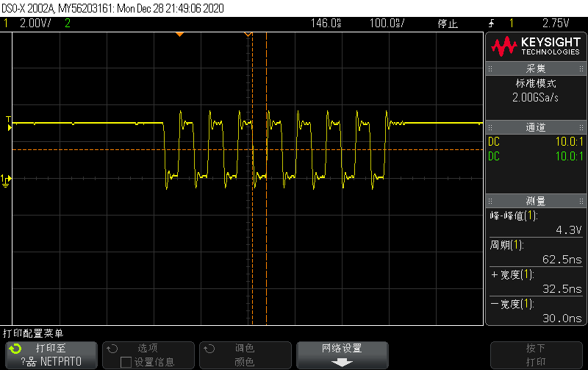Click the 100.0 ns/ timebase readout
This screenshot has height=370, width=588.
pyautogui.click(x=387, y=24)
